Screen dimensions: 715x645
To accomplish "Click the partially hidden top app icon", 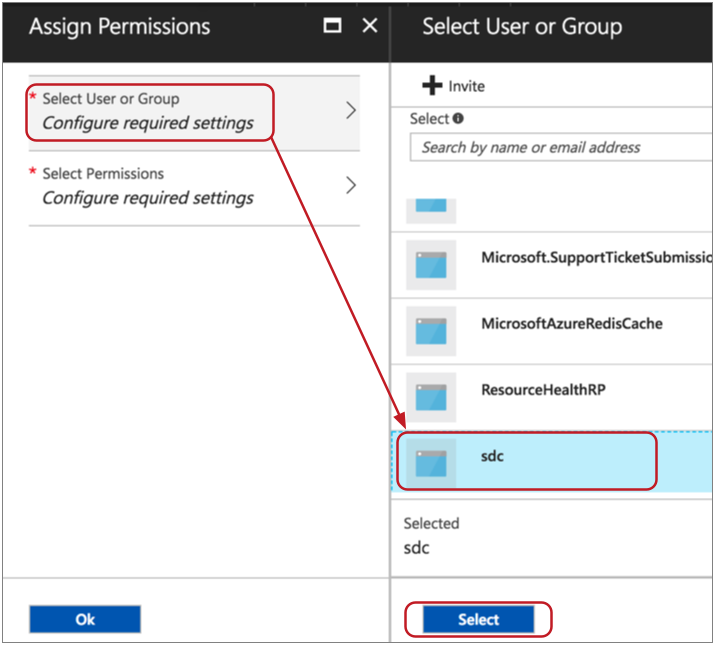I will pyautogui.click(x=431, y=208).
